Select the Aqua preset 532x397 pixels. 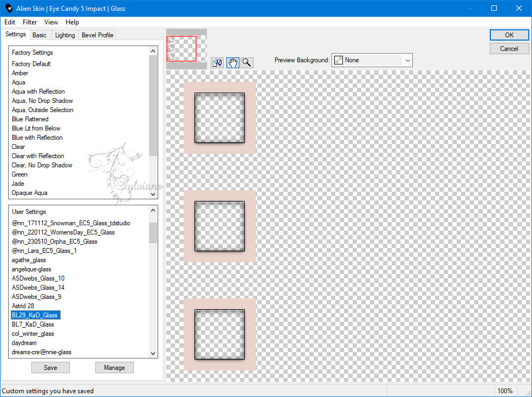[18, 82]
